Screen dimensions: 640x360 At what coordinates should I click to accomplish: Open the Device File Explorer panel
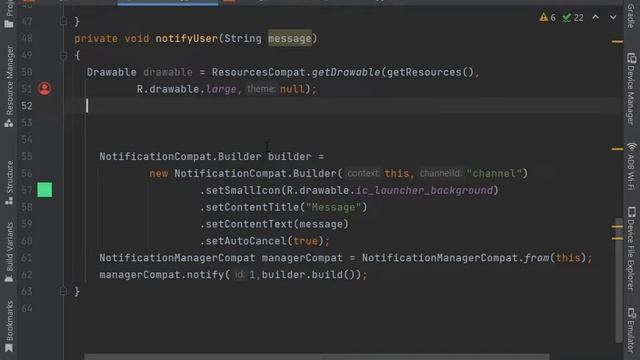click(x=631, y=248)
